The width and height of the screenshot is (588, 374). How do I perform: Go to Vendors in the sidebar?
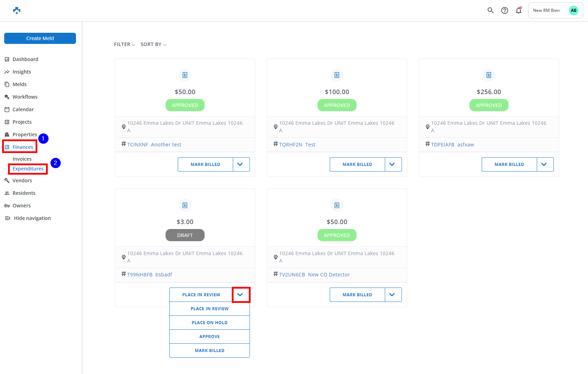tap(22, 181)
